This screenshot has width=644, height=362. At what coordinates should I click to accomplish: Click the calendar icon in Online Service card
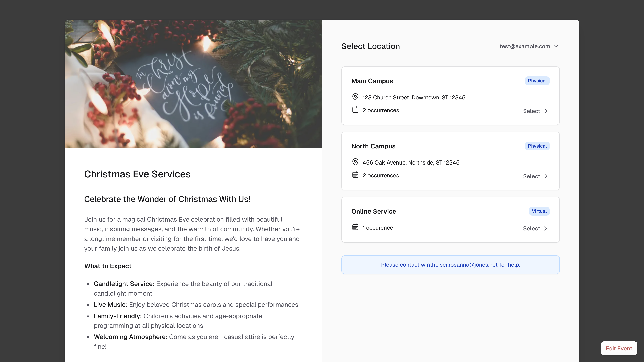tap(355, 227)
